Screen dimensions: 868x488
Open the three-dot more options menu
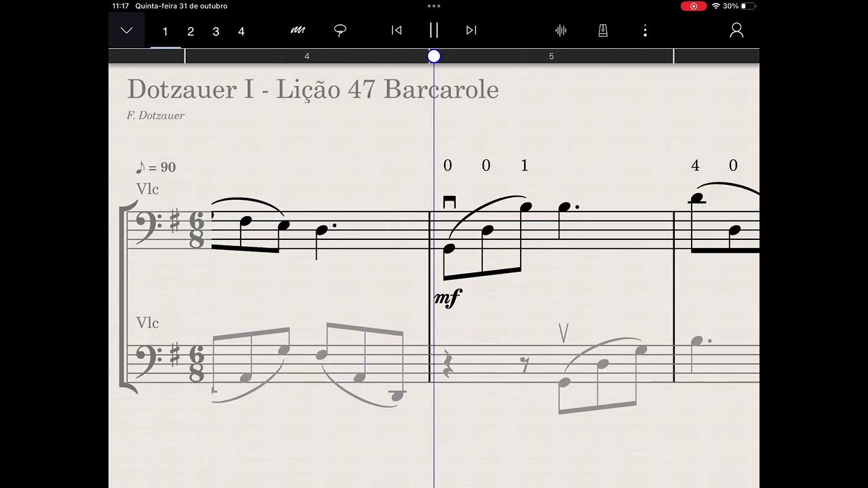[x=645, y=30]
